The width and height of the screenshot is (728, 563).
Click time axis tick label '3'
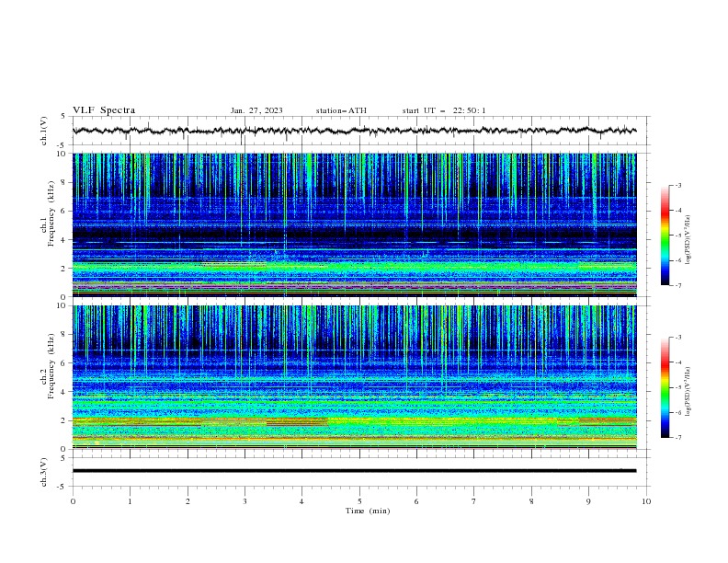point(245,501)
